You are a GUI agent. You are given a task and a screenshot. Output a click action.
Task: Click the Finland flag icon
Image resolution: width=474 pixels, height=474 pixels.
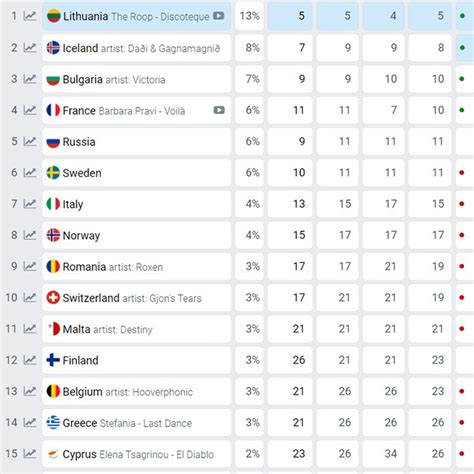coord(53,360)
